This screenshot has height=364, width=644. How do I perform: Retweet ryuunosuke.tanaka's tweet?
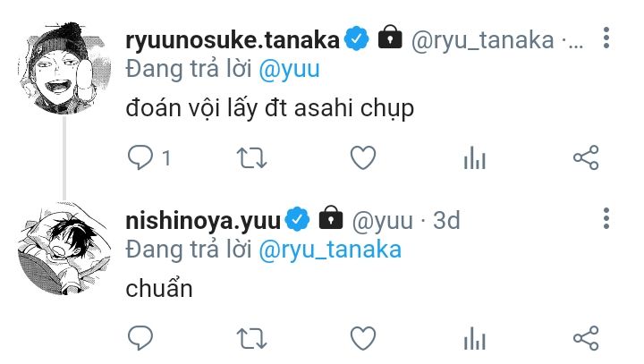[251, 158]
